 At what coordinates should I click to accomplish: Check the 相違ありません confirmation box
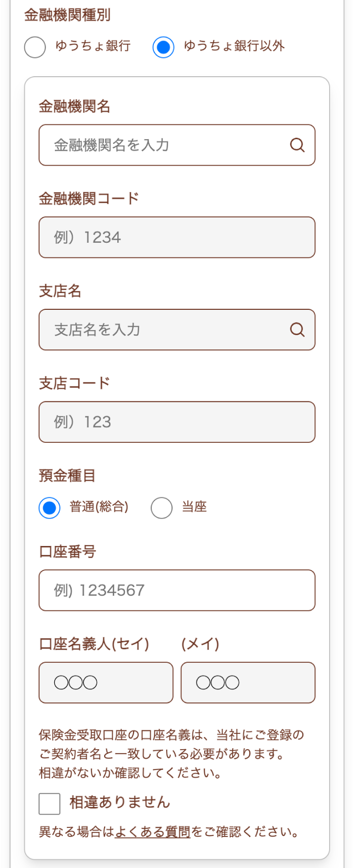click(48, 801)
